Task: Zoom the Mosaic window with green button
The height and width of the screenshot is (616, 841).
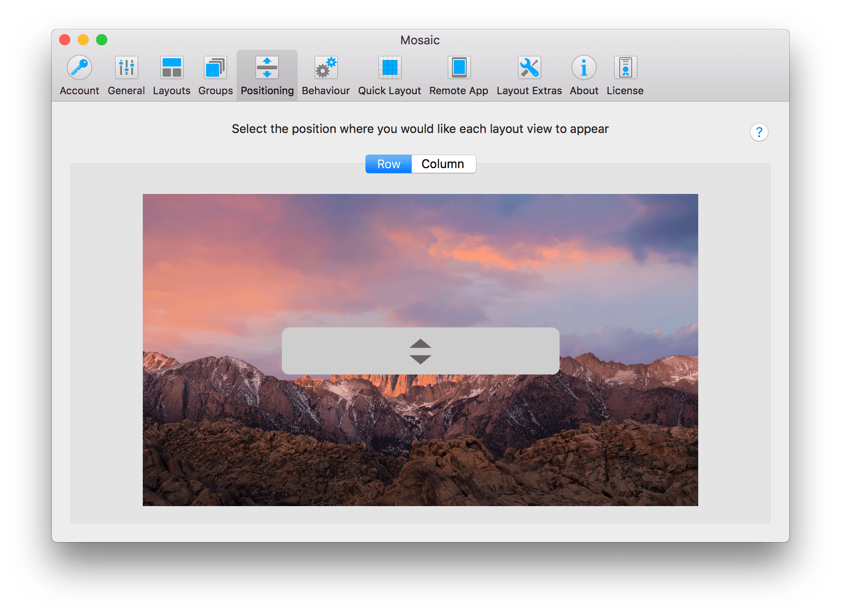Action: (x=102, y=40)
